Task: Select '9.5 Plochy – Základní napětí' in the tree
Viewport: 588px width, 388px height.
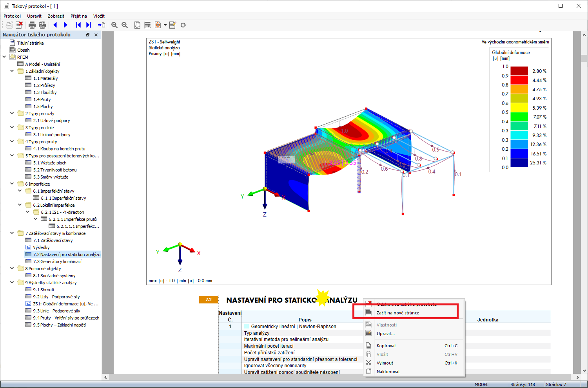Action: coord(59,325)
